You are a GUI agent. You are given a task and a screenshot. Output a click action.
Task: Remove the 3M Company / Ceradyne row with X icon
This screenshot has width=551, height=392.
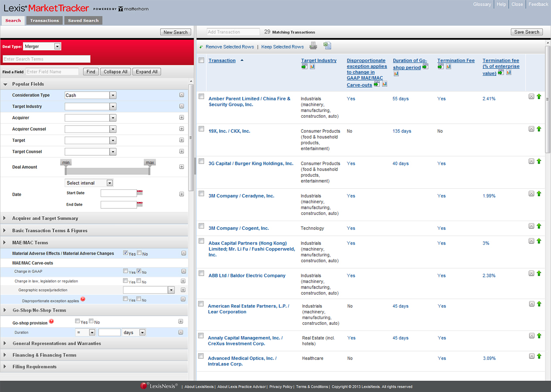click(531, 194)
